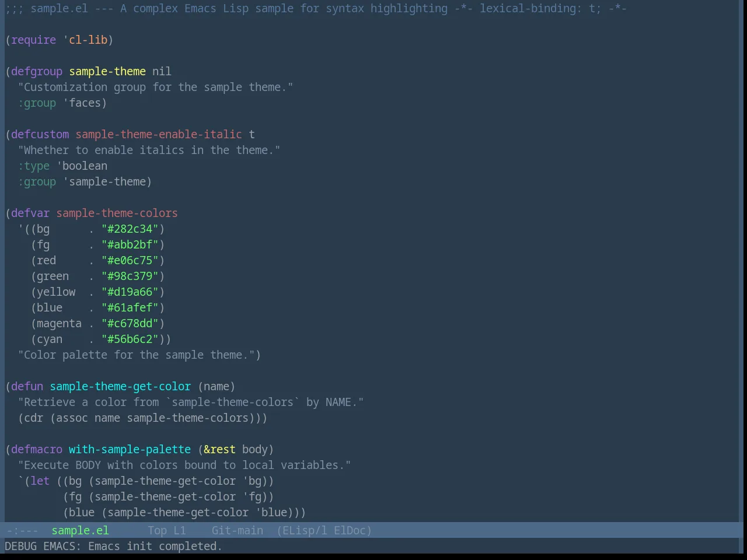747x560 pixels.
Task: Click the 'let' keyword
Action: pyautogui.click(x=40, y=481)
